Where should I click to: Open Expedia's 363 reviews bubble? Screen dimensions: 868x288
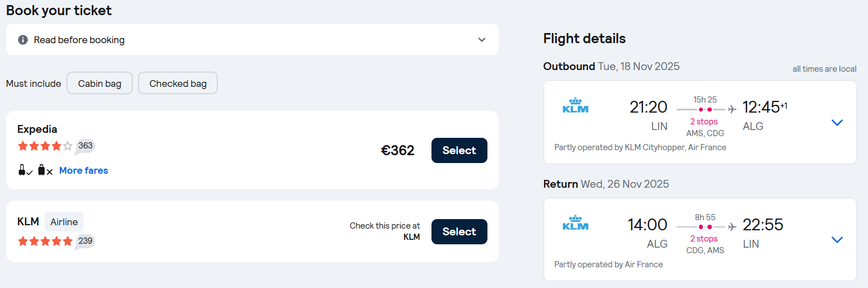tap(85, 146)
